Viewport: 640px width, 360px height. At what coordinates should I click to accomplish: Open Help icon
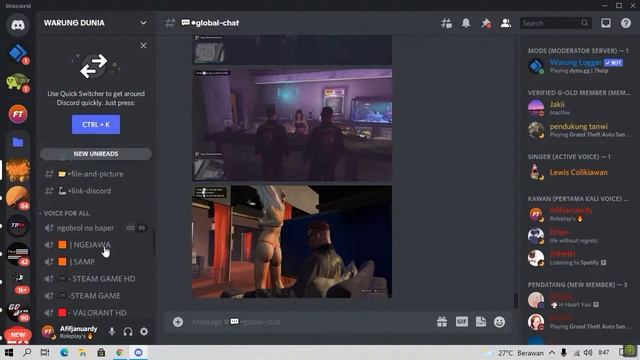click(626, 23)
